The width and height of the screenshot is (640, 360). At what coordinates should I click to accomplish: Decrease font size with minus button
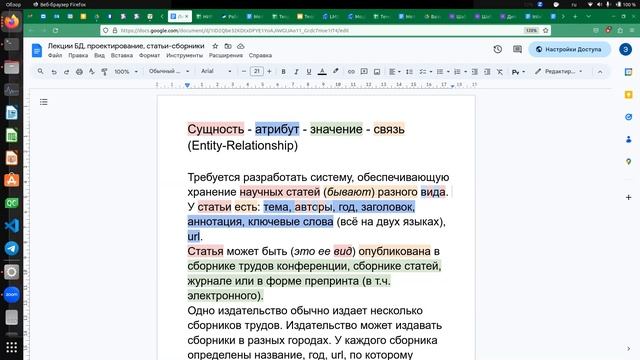click(x=244, y=71)
